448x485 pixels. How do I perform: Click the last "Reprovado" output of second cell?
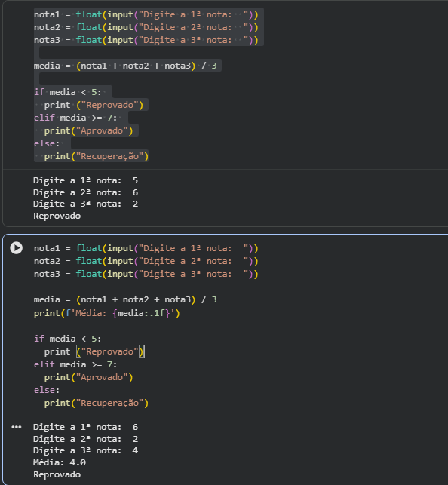(x=57, y=474)
